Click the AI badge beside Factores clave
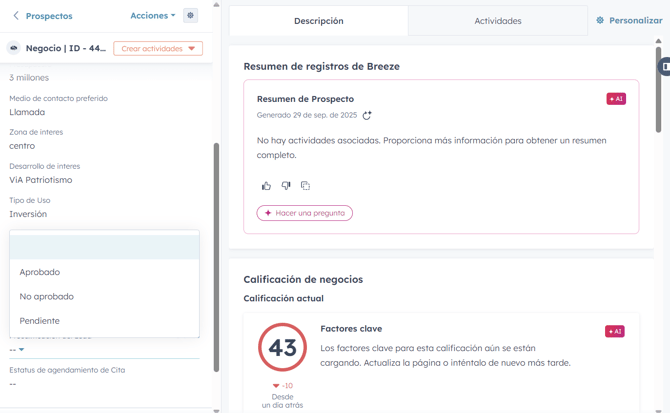This screenshot has height=413, width=670. (x=615, y=331)
